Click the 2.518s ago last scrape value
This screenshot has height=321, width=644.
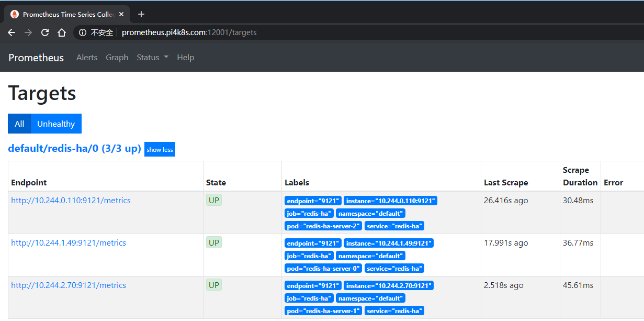[x=504, y=285]
